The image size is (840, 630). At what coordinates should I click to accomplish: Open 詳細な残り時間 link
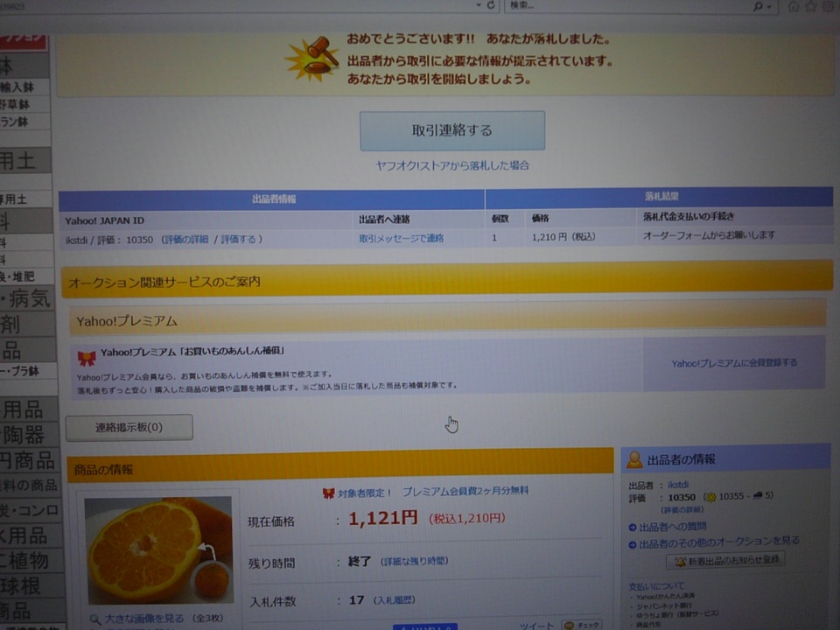(414, 562)
